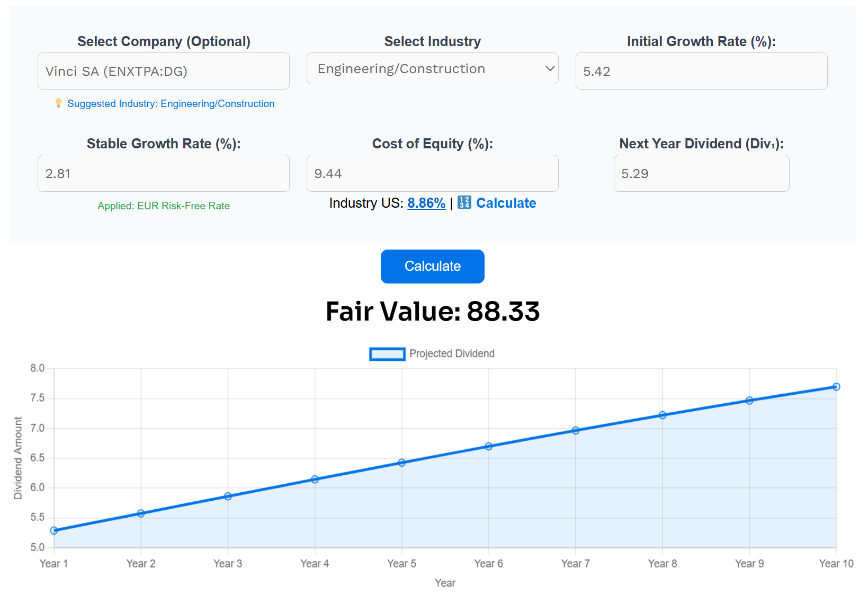Image resolution: width=868 pixels, height=612 pixels.
Task: Click the Fair Value: 88.33 result
Action: click(x=433, y=311)
